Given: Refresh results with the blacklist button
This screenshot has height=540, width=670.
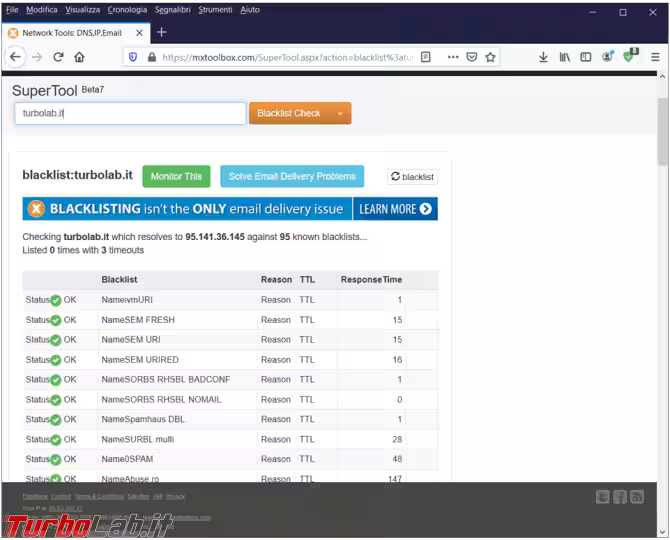Looking at the screenshot, I should click(412, 176).
